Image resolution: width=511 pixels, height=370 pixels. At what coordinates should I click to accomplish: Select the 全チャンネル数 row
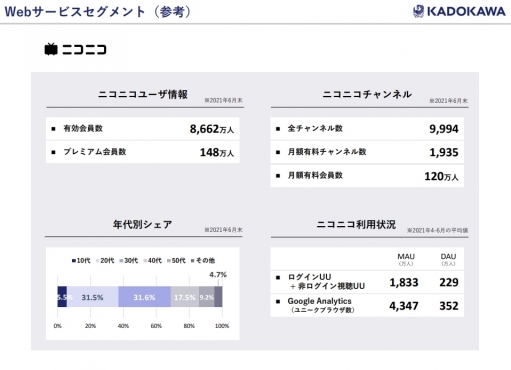point(367,129)
